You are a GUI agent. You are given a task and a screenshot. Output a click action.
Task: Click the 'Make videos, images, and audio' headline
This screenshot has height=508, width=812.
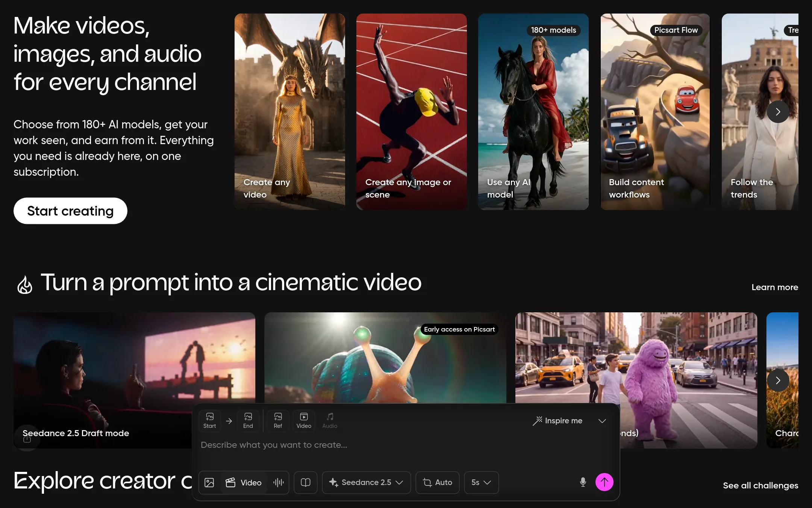coord(108,54)
